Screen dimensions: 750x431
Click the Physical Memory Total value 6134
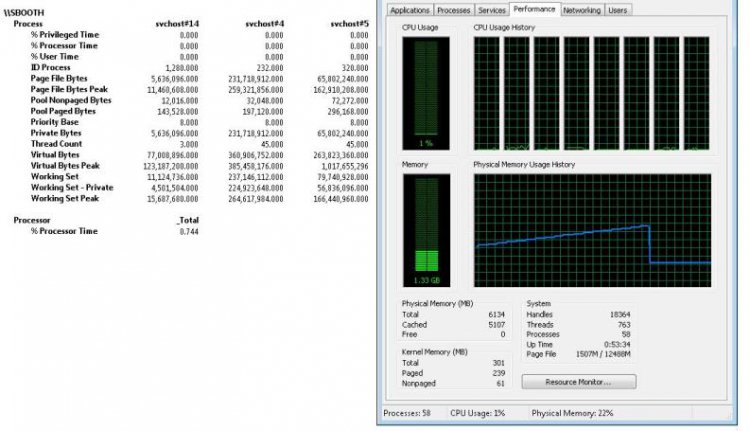496,314
